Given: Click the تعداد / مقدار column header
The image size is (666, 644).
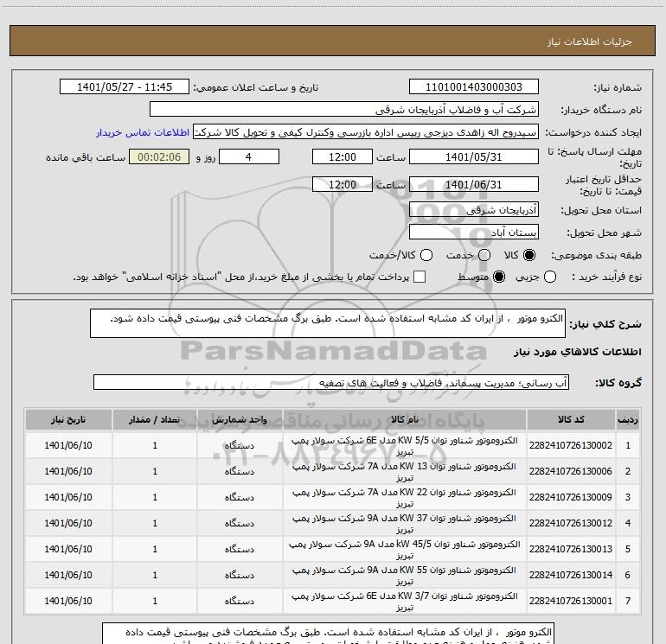Looking at the screenshot, I should (x=155, y=420).
